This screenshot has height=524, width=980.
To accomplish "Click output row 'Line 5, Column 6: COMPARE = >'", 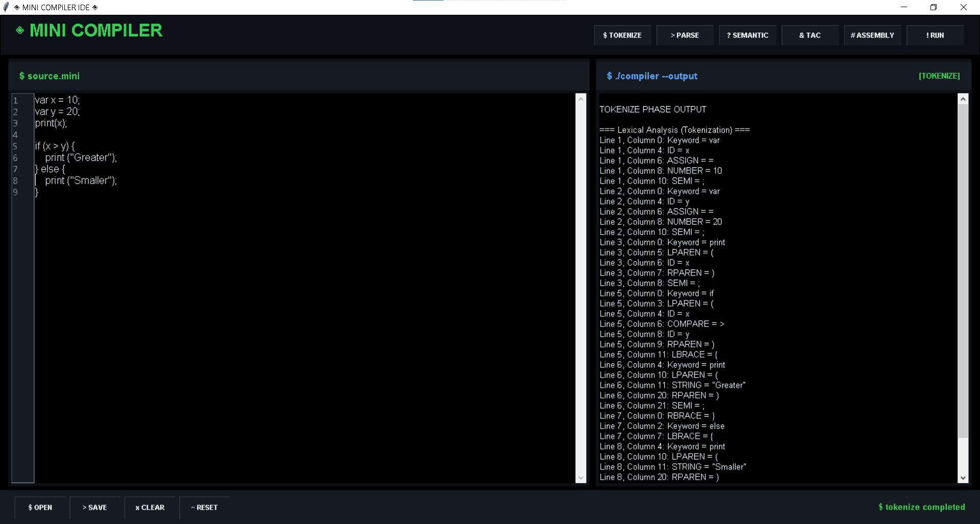I will [662, 324].
